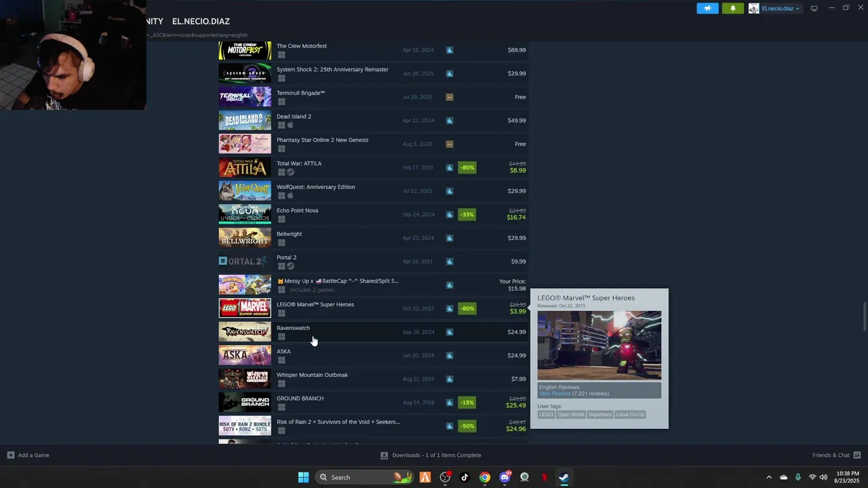Click Windows platform icon under Bellwright
This screenshot has height=488, width=868.
pyautogui.click(x=281, y=243)
